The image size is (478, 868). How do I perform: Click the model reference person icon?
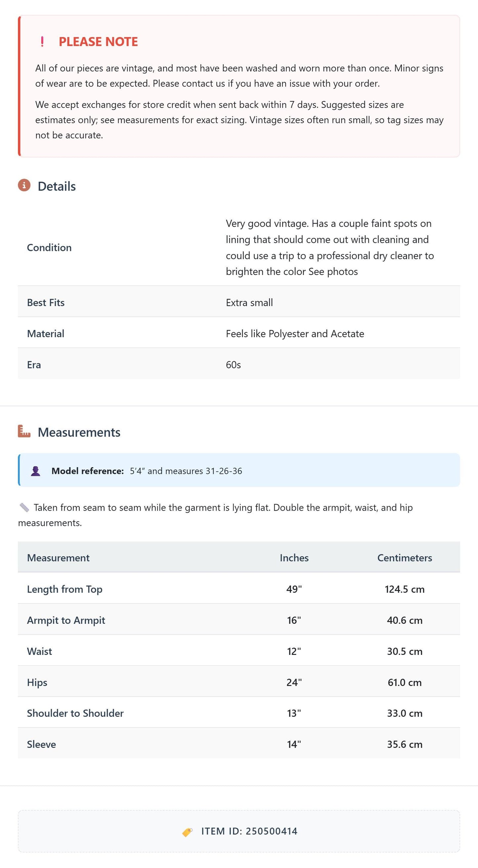35,471
